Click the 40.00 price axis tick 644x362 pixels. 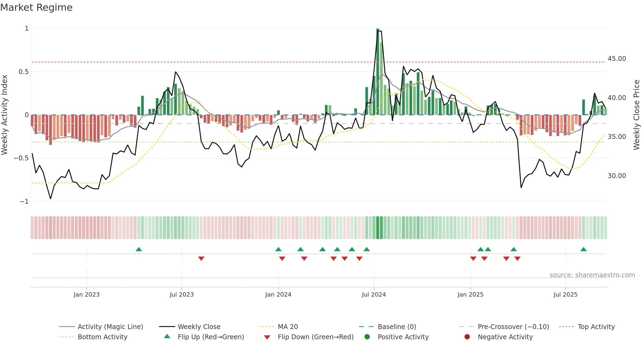(617, 98)
